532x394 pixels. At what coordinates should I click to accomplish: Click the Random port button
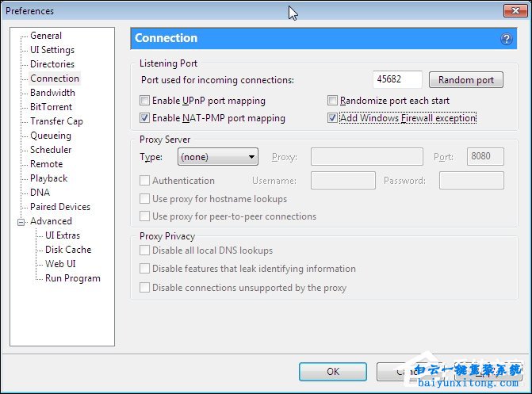(x=466, y=80)
